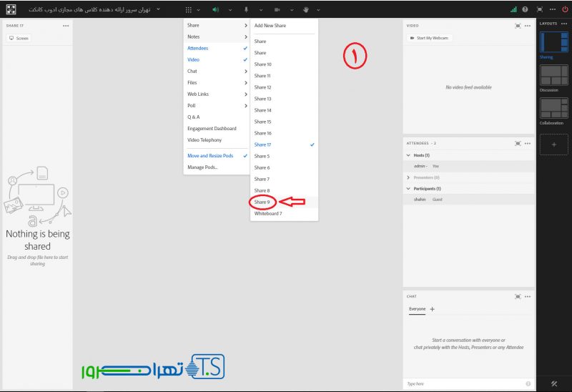Select Add New Share menu item
Image resolution: width=572 pixels, height=392 pixels.
[x=269, y=25]
